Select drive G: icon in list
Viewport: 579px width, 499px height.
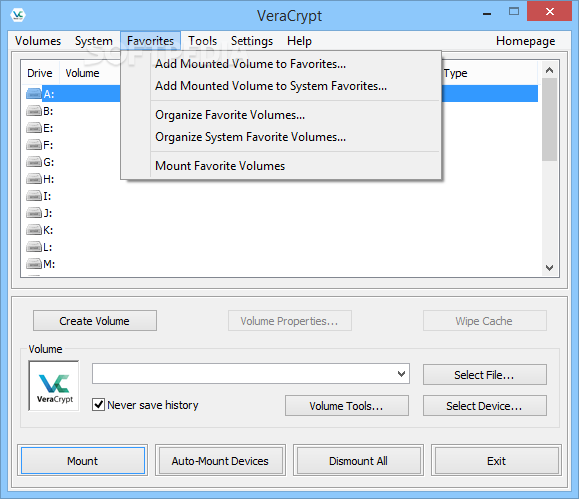[x=34, y=162]
